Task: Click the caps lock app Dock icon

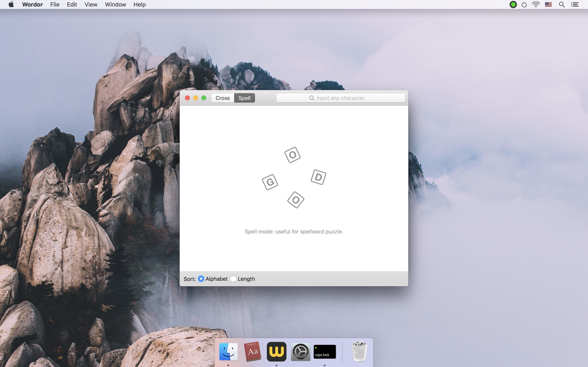Action: click(x=325, y=352)
